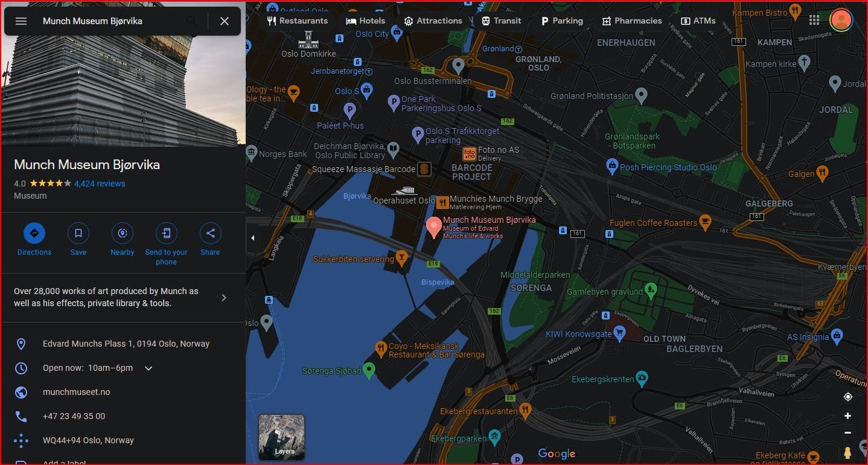868x465 pixels.
Task: Open the 4,424 reviews link
Action: point(100,184)
